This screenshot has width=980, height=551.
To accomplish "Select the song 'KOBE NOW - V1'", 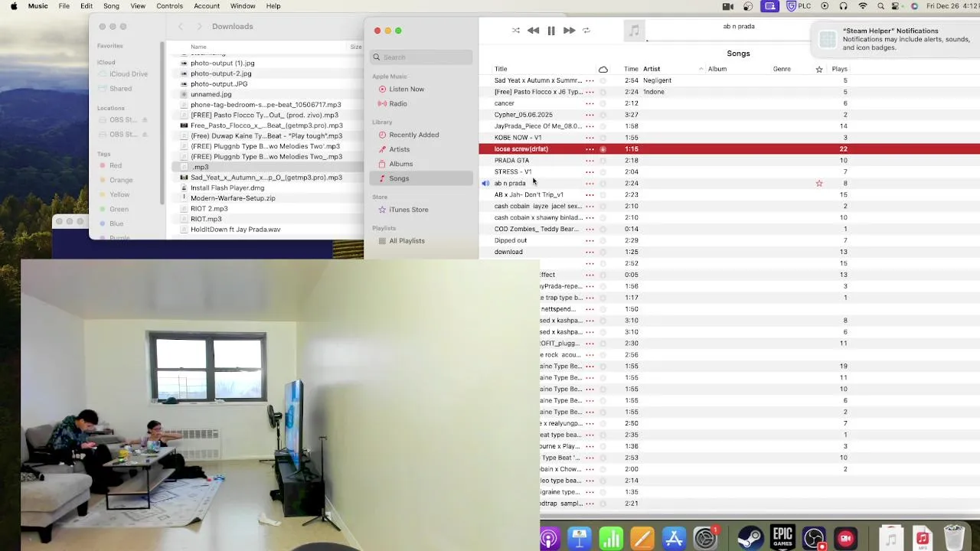I will (x=518, y=138).
